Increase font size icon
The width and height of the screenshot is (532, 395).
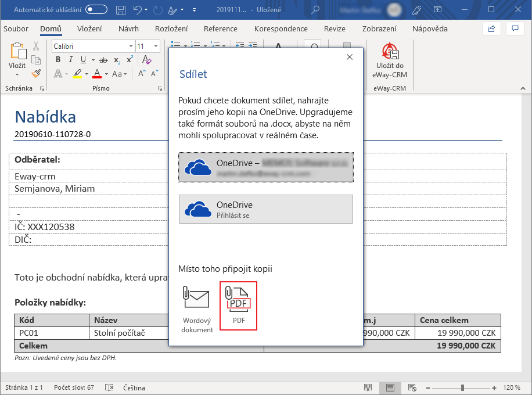(142, 73)
